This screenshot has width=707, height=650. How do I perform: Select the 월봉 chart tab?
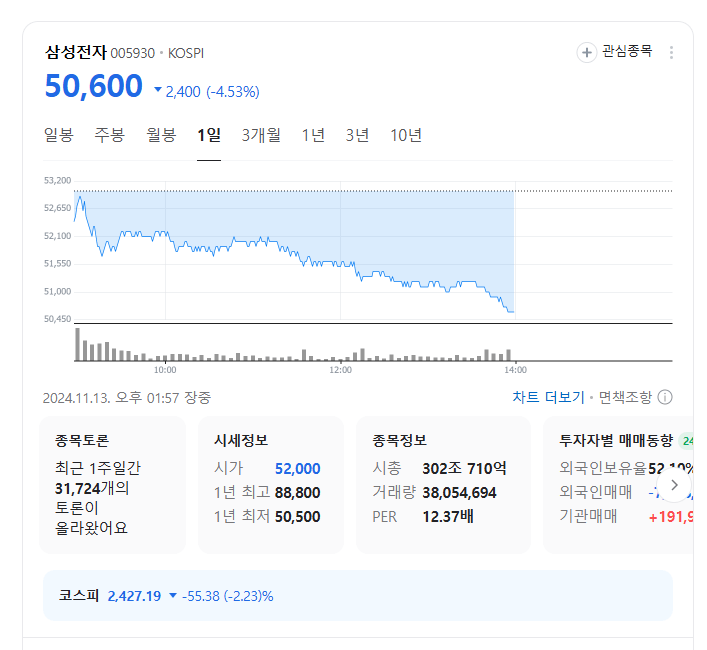coord(161,135)
